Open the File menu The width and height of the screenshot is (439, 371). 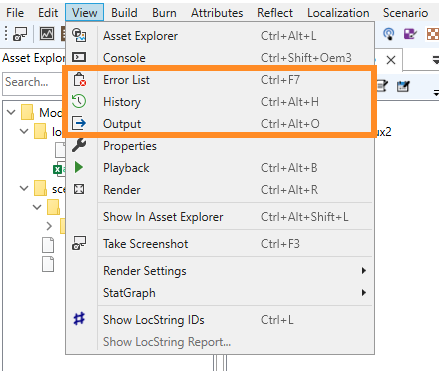pos(15,13)
